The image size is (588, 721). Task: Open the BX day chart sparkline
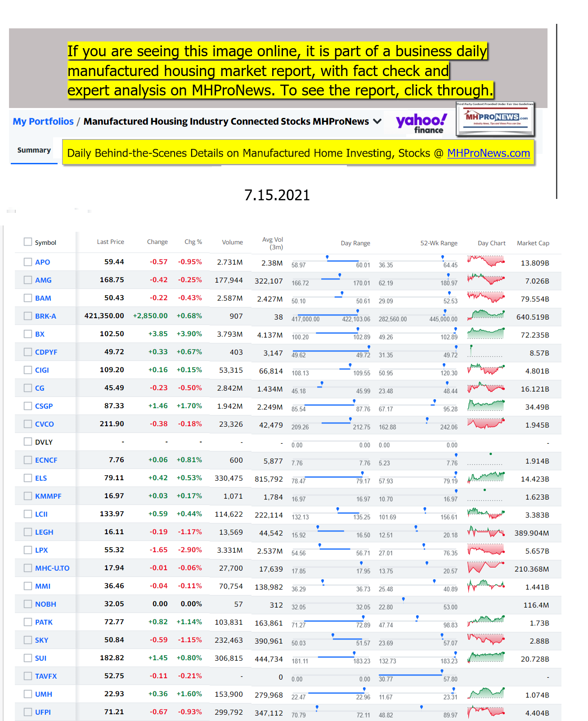point(486,333)
